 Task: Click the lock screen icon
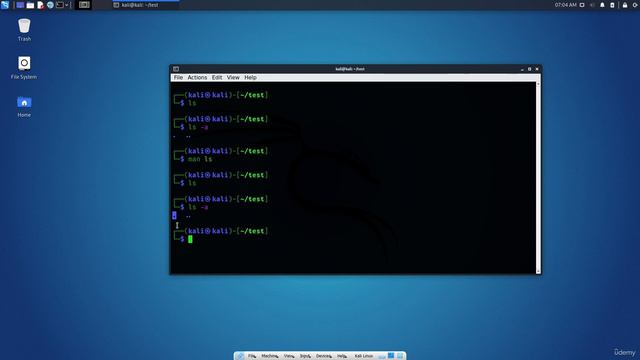point(625,5)
